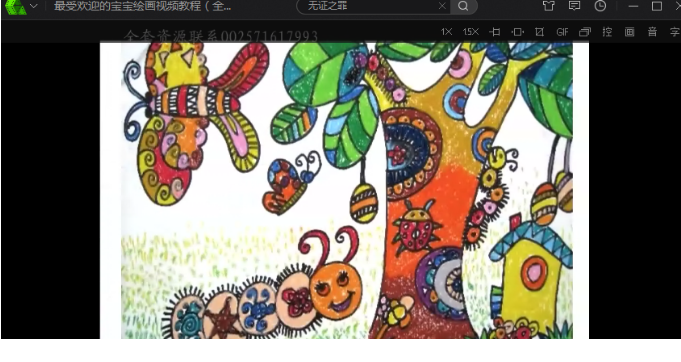681x362 pixels.
Task: Click the fit-to-window square icon
Action: (518, 32)
